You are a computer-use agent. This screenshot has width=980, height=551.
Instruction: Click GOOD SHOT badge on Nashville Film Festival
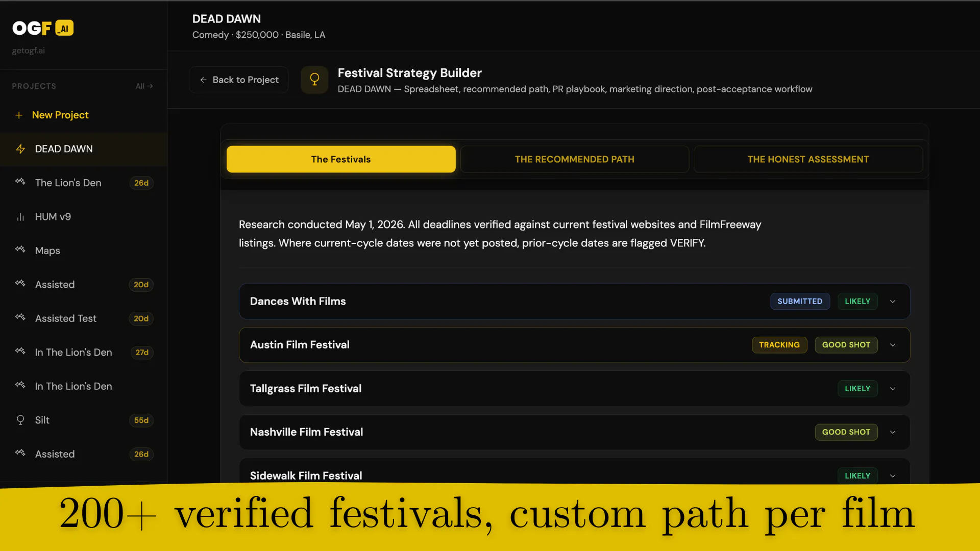[x=846, y=432]
